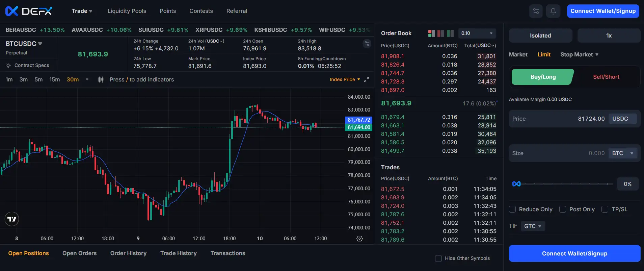
Task: Open the 0.10 grouping dropdown
Action: tap(477, 33)
